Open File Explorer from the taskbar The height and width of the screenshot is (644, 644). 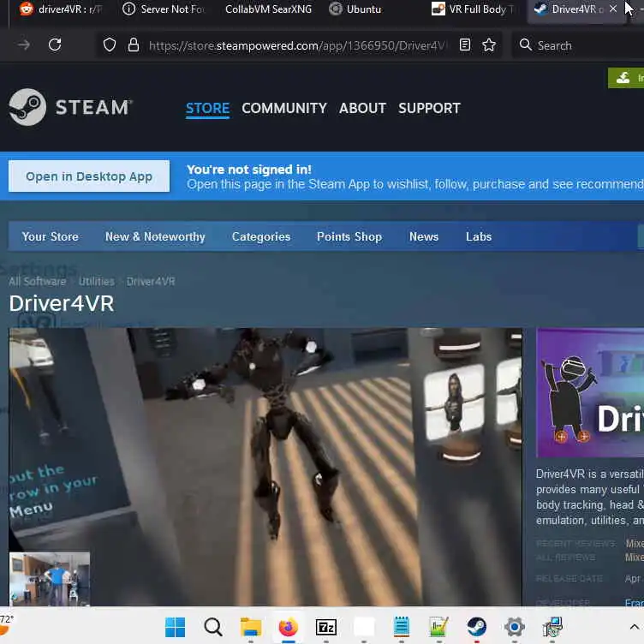[251, 627]
